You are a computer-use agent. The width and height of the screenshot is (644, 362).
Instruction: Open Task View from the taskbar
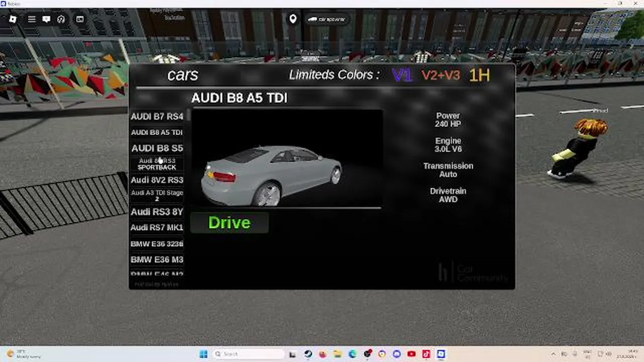(292, 354)
